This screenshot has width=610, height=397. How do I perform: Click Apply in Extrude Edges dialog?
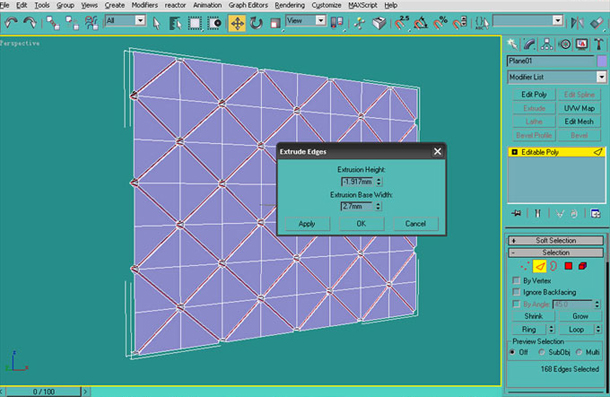click(x=307, y=224)
